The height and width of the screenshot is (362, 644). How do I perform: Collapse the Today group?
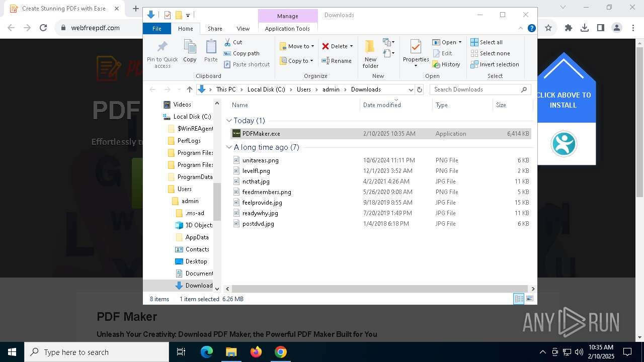229,121
